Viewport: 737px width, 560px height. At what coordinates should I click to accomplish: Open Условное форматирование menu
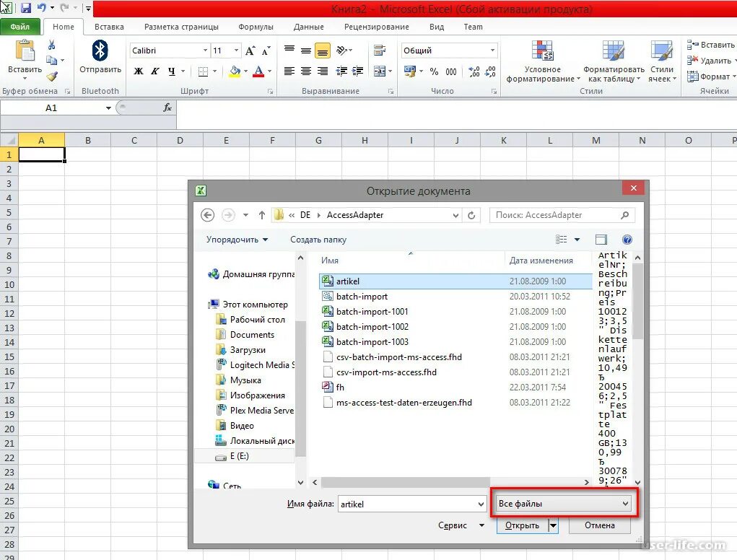pyautogui.click(x=543, y=61)
